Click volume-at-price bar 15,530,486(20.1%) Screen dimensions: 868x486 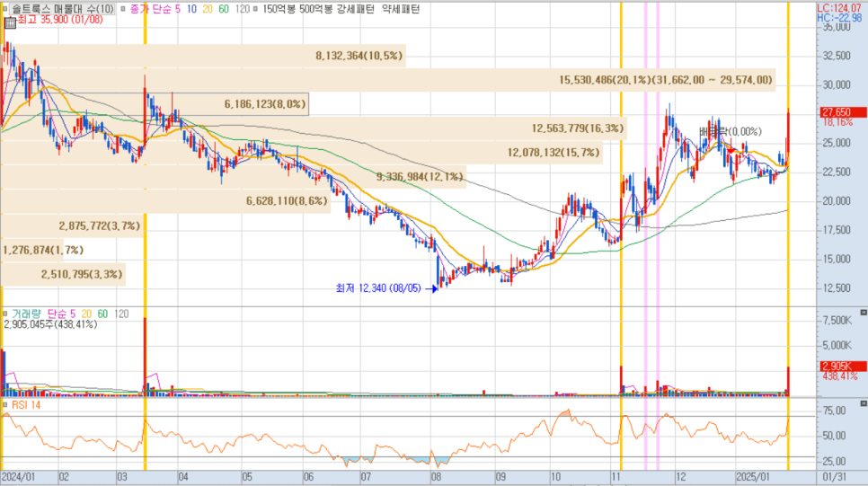tap(388, 80)
